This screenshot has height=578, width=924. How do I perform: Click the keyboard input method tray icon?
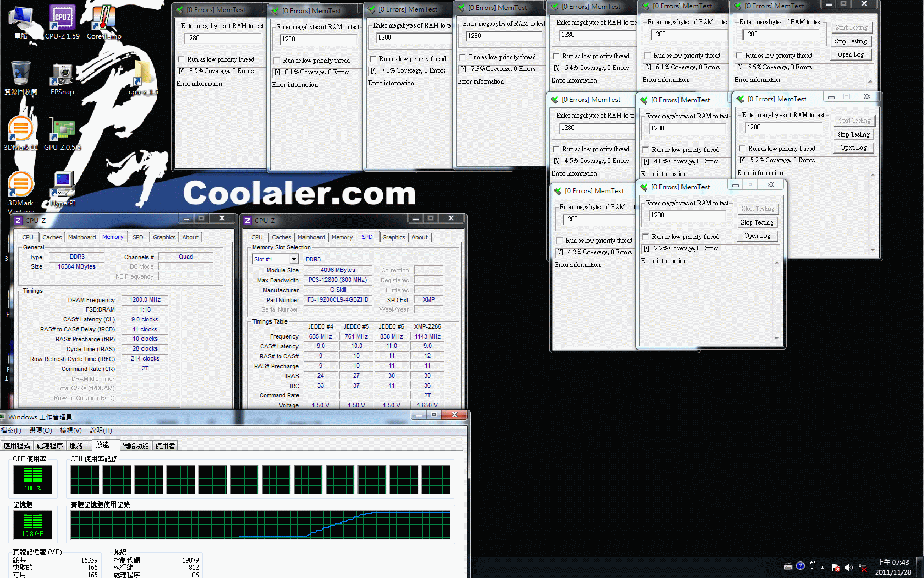pos(788,566)
